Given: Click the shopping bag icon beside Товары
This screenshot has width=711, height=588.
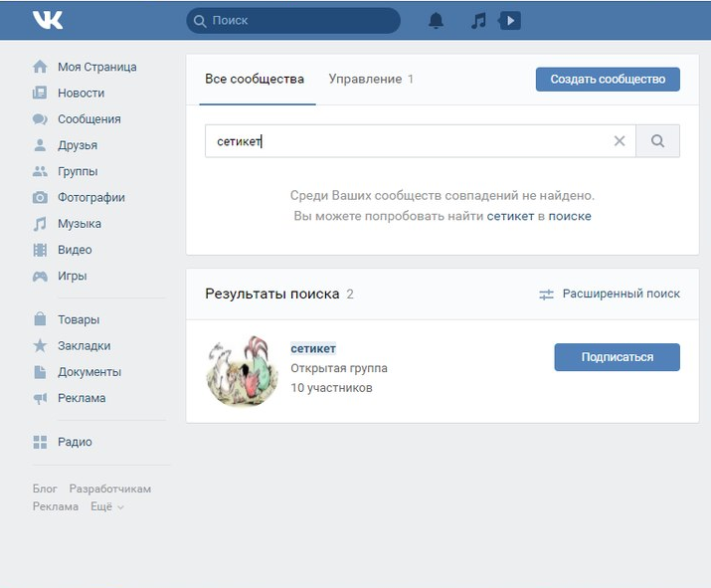Looking at the screenshot, I should (x=40, y=319).
